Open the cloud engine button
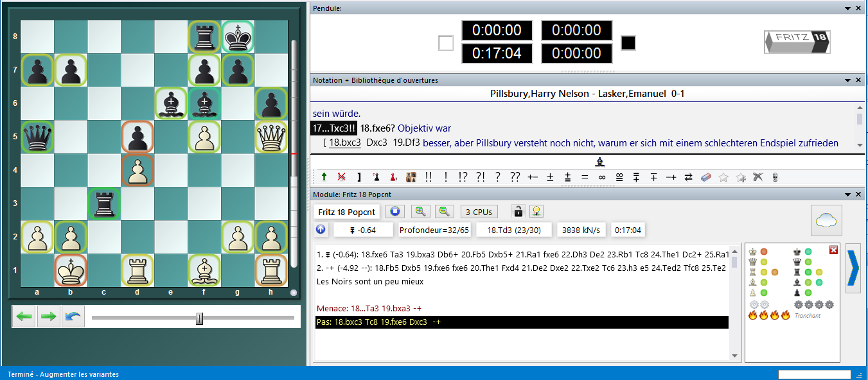This screenshot has width=868, height=380. click(826, 220)
